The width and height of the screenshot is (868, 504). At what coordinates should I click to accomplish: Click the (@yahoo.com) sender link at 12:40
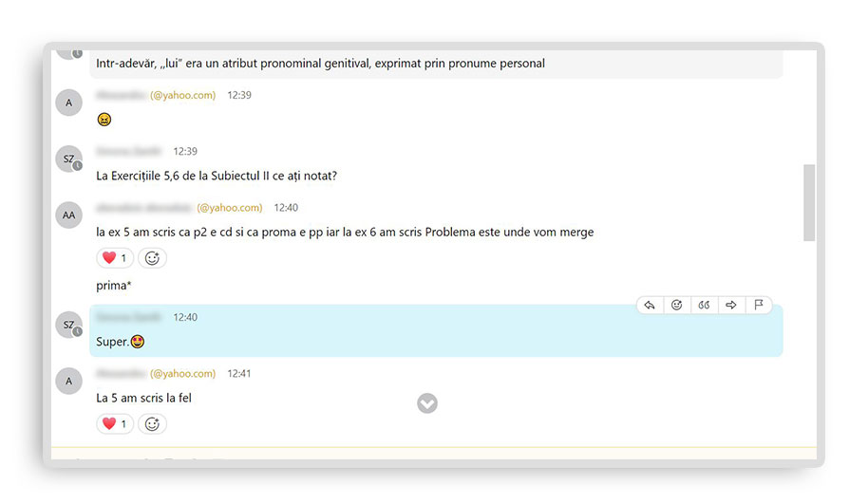(x=229, y=208)
